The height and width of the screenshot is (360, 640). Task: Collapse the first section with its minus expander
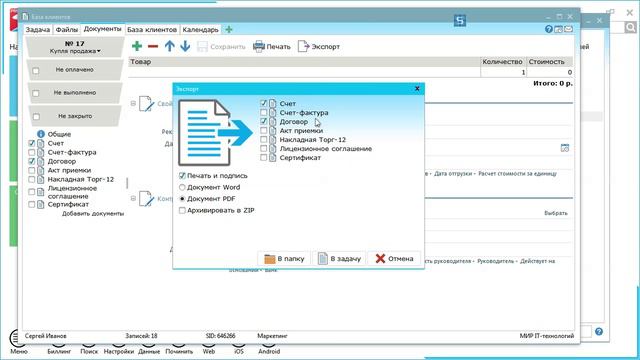click(x=133, y=104)
